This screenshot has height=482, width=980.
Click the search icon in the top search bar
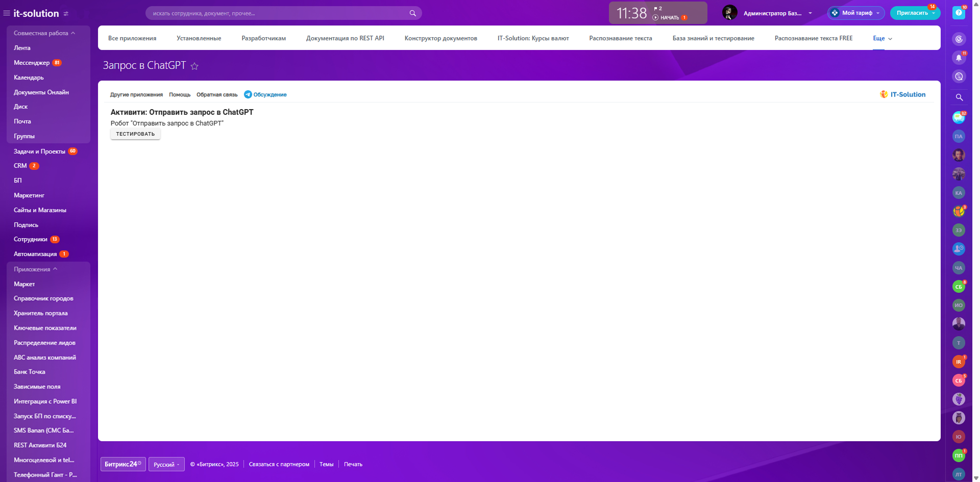coord(412,13)
